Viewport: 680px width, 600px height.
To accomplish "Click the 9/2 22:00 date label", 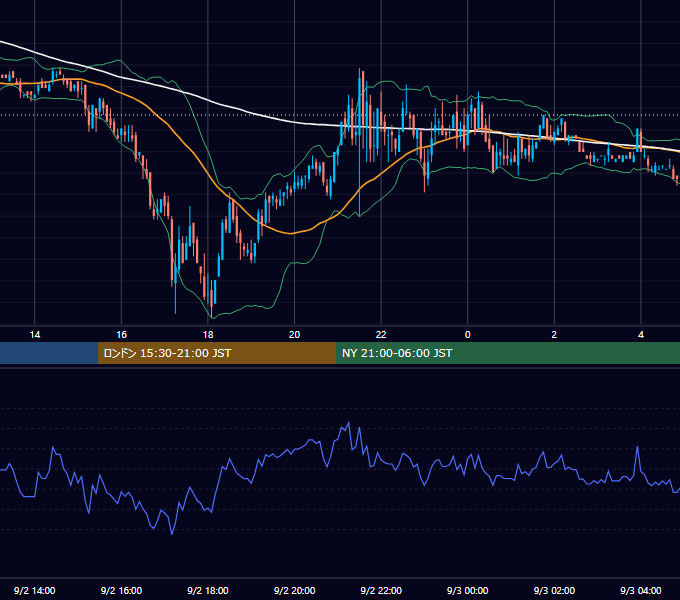I will [x=381, y=590].
